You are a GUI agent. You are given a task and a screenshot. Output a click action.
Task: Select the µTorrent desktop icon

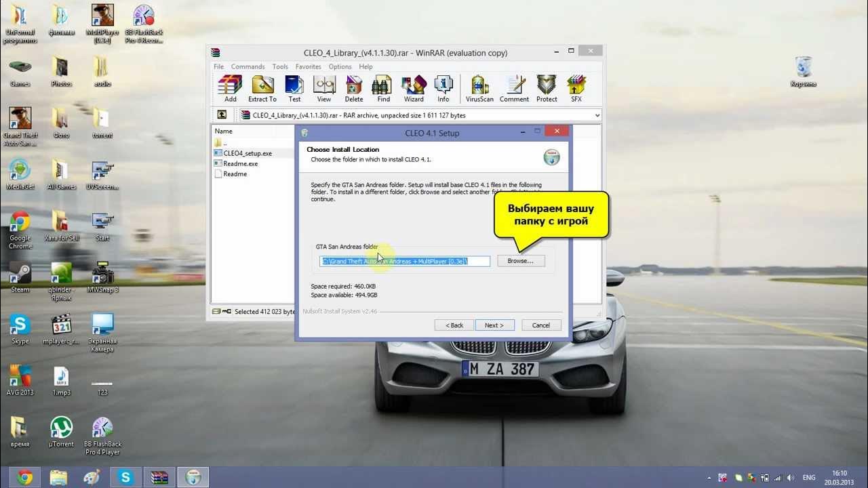(62, 432)
